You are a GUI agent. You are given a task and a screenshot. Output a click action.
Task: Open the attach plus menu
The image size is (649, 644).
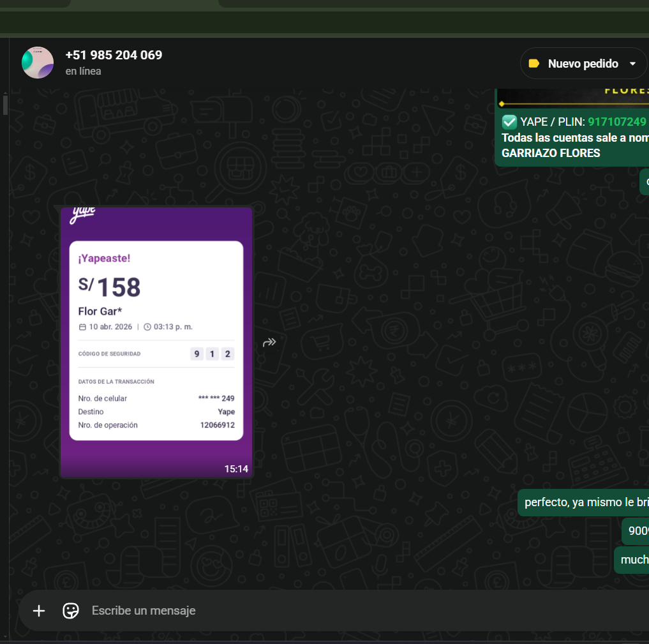[39, 611]
